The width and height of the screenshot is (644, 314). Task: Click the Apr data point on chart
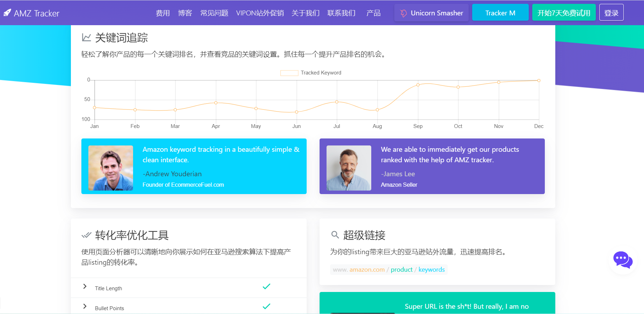click(x=216, y=103)
